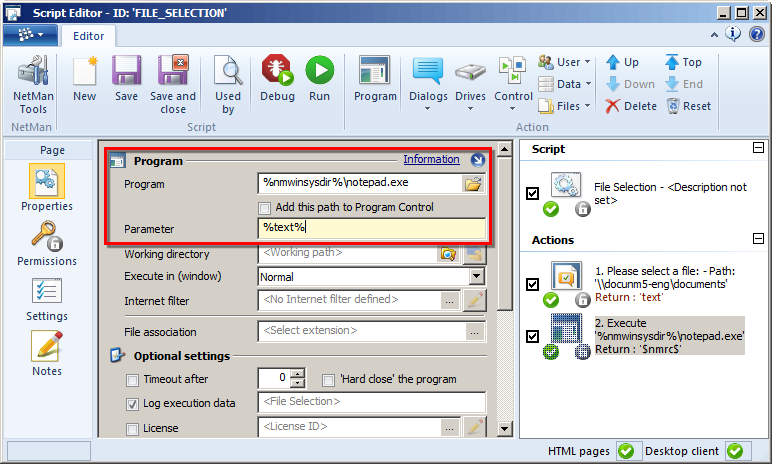Open the Files actions dropdown
Viewport: 772px width, 464px height.
564,106
